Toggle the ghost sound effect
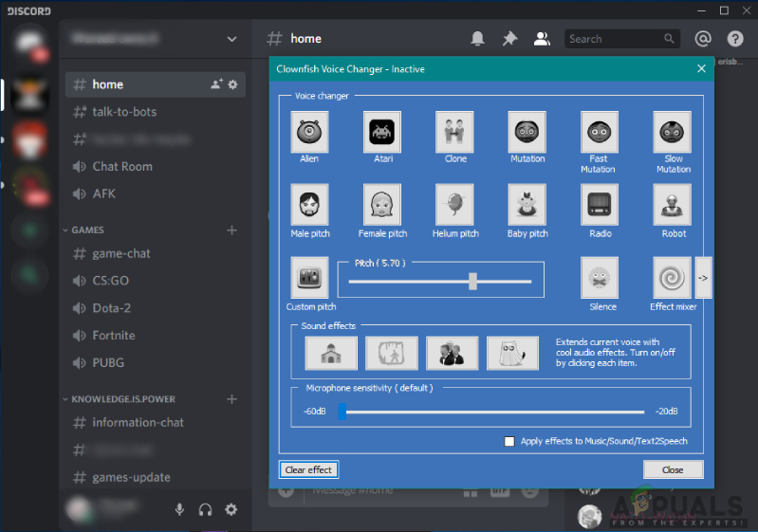 (512, 353)
